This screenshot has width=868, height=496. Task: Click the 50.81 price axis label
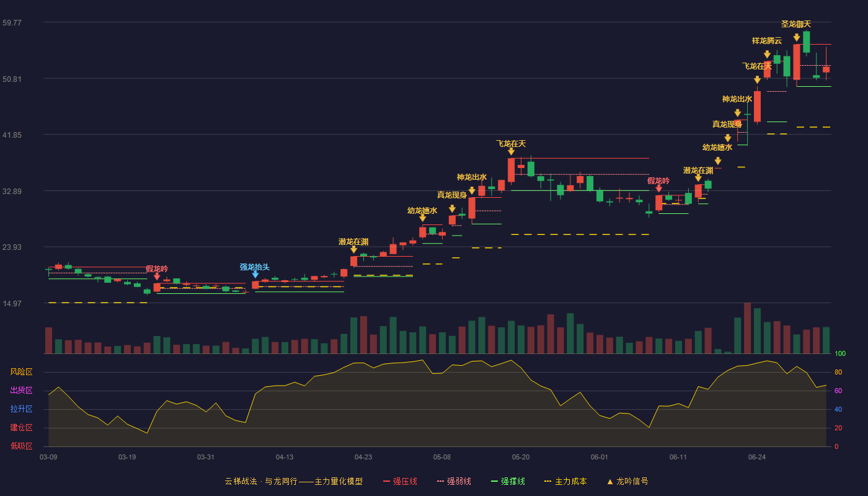pyautogui.click(x=12, y=79)
